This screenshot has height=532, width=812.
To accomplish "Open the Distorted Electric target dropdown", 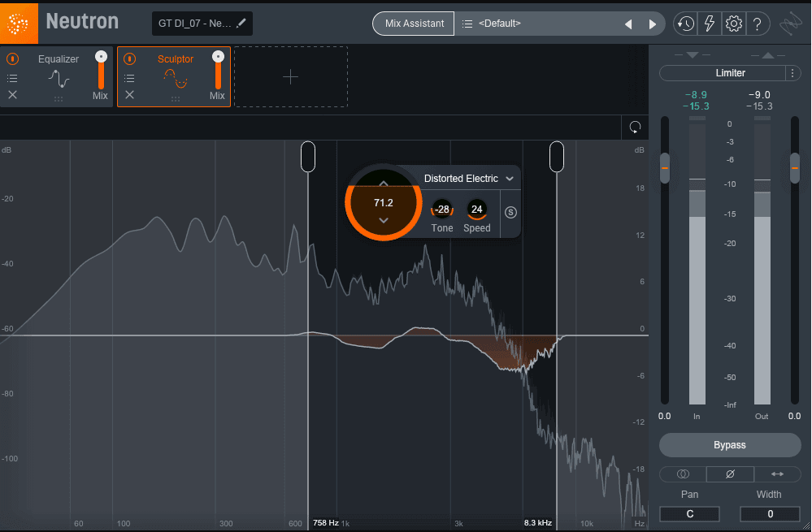I will [468, 179].
